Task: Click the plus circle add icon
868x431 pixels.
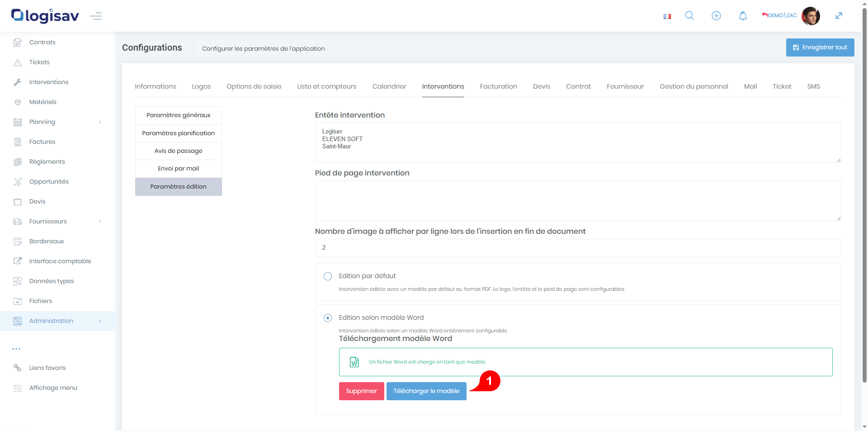Action: [x=716, y=16]
